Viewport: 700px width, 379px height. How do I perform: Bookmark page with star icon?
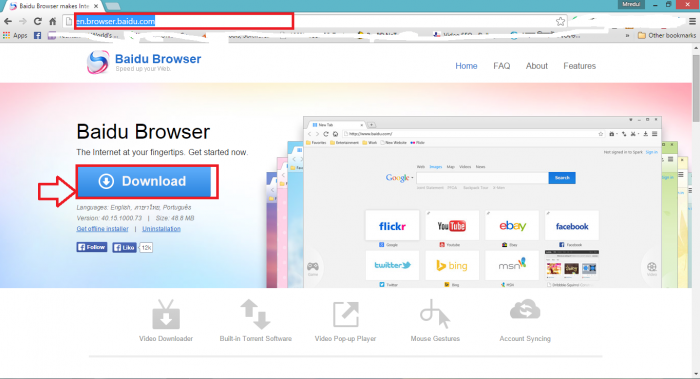[x=560, y=21]
